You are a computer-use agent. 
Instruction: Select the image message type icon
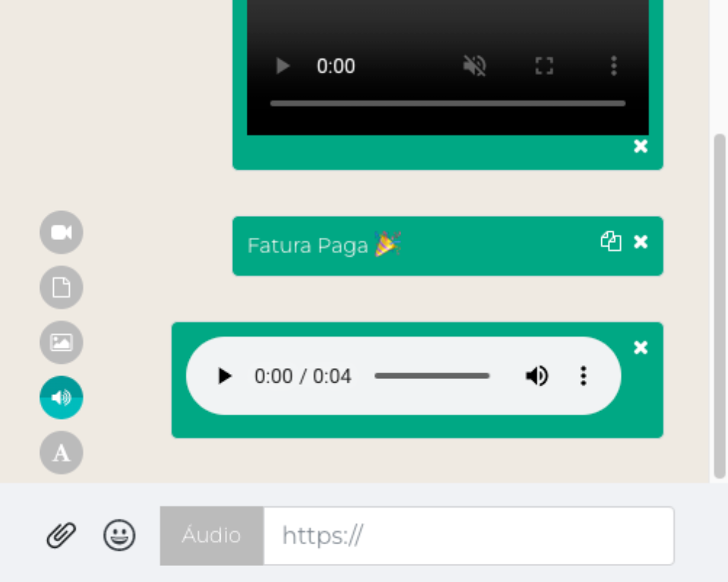click(x=61, y=343)
